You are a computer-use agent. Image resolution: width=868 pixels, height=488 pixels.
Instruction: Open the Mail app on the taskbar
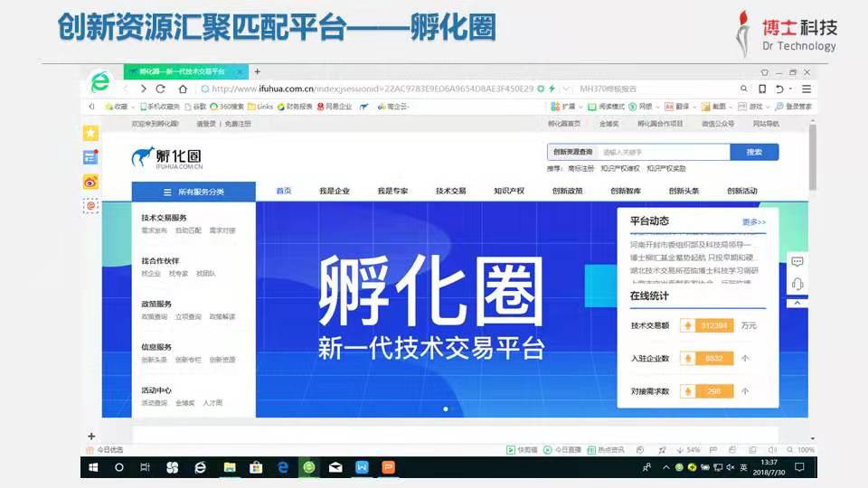point(335,467)
